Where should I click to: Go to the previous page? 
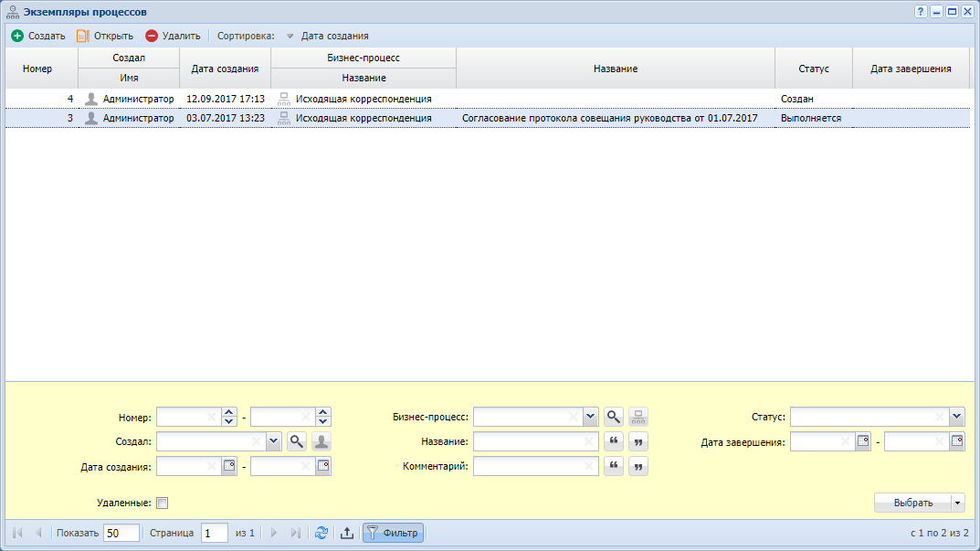(38, 533)
